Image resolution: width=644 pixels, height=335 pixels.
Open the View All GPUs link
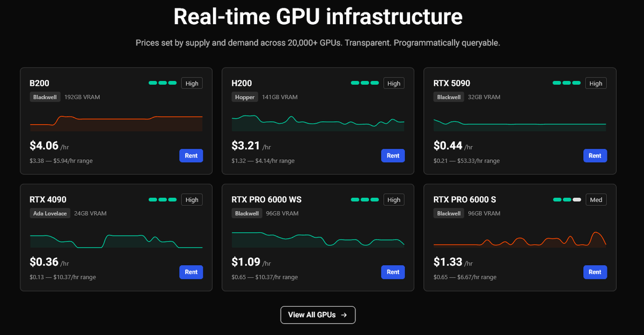pyautogui.click(x=318, y=315)
